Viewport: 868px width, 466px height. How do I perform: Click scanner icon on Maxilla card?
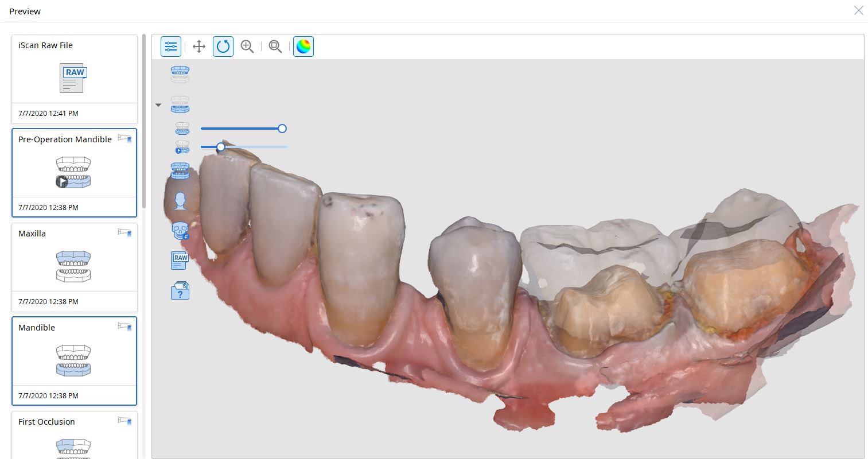tap(125, 232)
